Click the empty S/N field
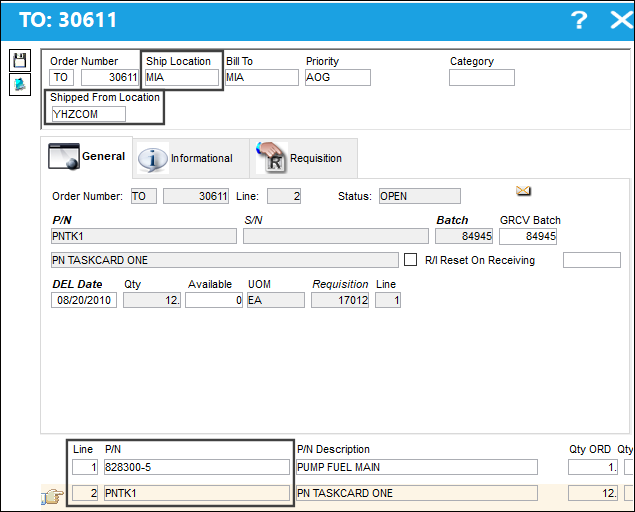Image resolution: width=635 pixels, height=512 pixels. (x=336, y=236)
